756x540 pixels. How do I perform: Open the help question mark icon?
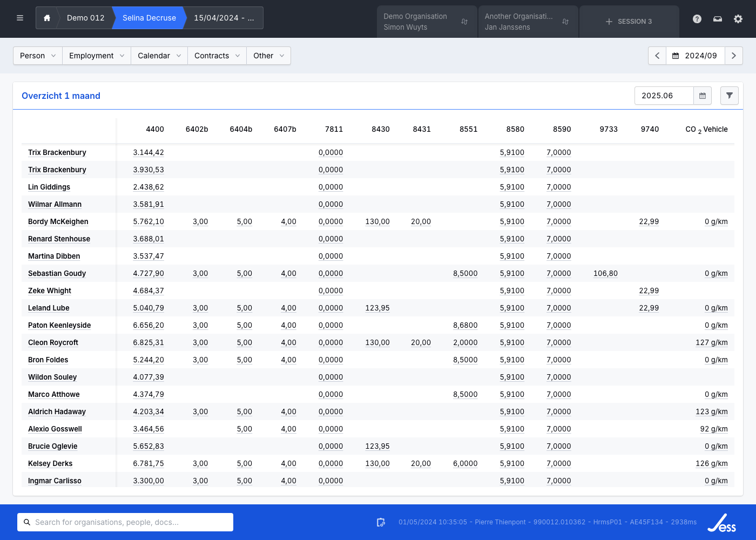[x=697, y=19]
